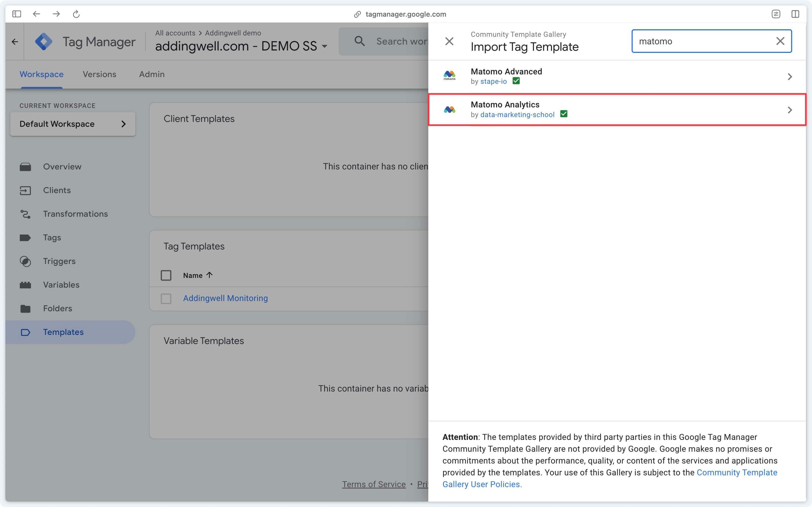Go back with browser back arrow
This screenshot has width=812, height=507.
pyautogui.click(x=36, y=14)
